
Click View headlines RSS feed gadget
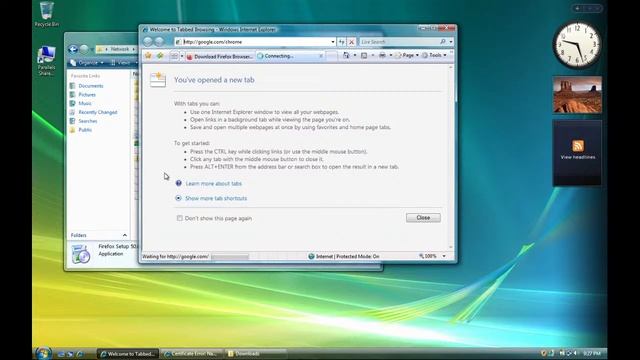click(x=577, y=153)
